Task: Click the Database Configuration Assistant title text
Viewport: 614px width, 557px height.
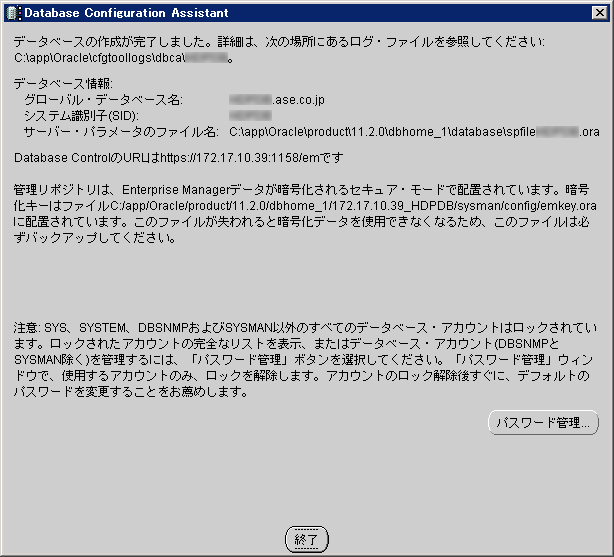Action: pos(125,13)
